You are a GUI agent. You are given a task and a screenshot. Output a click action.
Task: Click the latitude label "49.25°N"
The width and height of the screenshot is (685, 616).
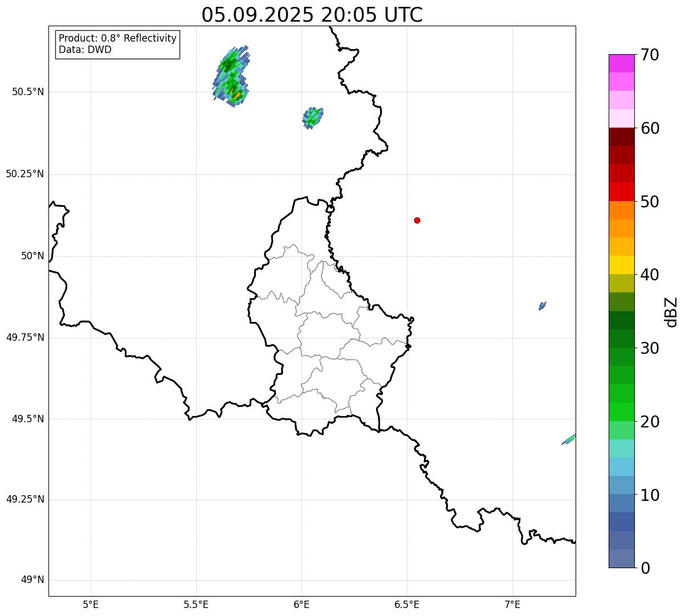pyautogui.click(x=25, y=499)
